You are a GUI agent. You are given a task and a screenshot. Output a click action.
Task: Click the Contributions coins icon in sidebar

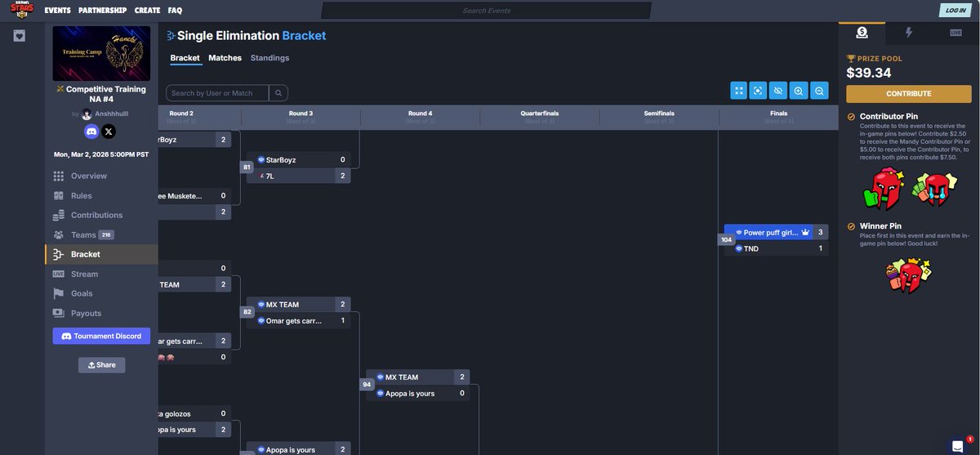pyautogui.click(x=58, y=215)
